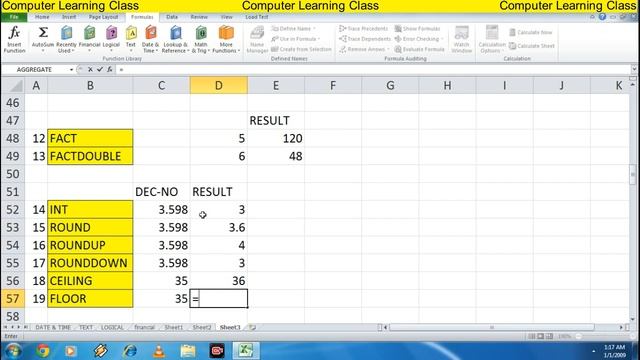This screenshot has width=640, height=360.
Task: Switch to the Home ribbon tab
Action: (42, 17)
